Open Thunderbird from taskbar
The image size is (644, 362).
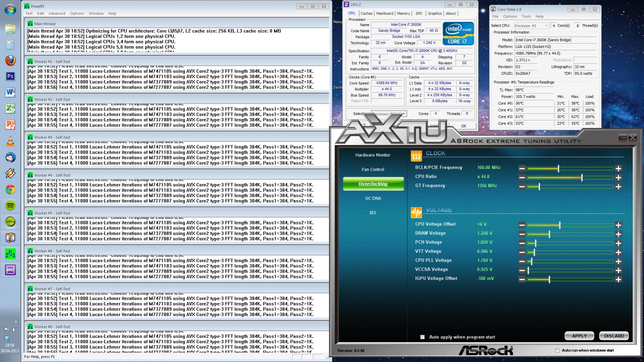pyautogui.click(x=10, y=157)
